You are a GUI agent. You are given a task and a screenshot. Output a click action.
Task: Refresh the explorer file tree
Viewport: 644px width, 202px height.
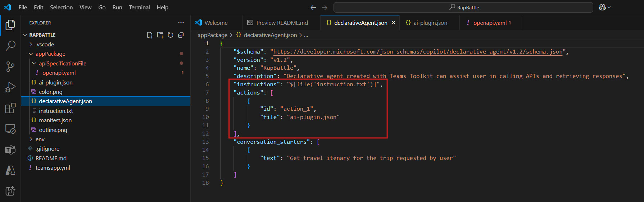tap(171, 35)
